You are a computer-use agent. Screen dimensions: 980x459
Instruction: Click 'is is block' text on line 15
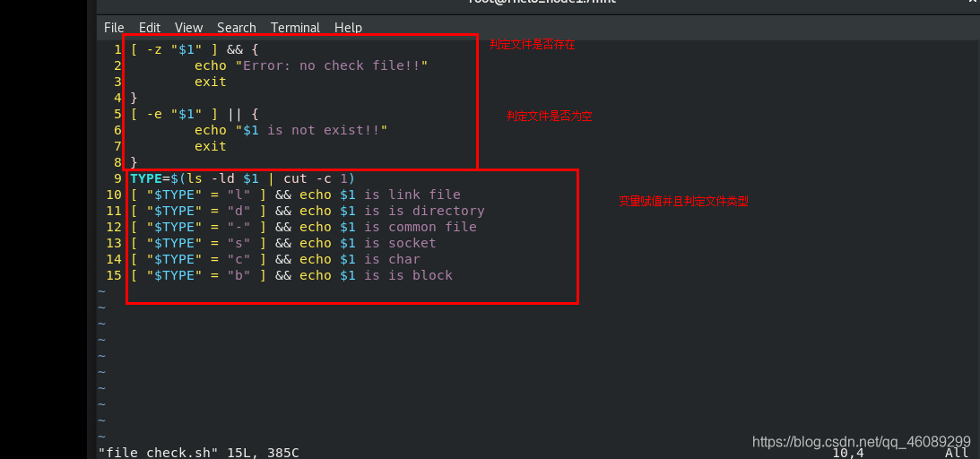point(408,276)
